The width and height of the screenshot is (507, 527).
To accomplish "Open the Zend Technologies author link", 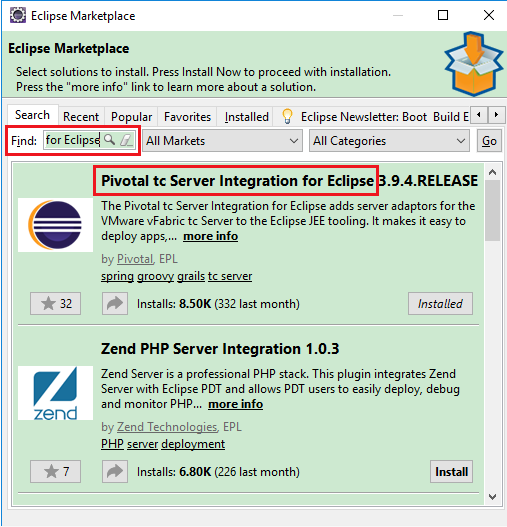I will [x=167, y=427].
